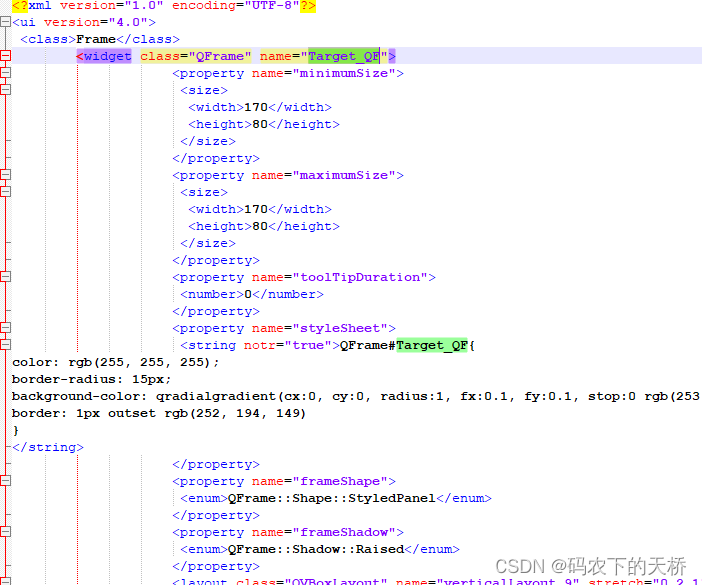Image resolution: width=702 pixels, height=585 pixels.
Task: Collapse the maximumSize property fold marker
Action: 5,175
